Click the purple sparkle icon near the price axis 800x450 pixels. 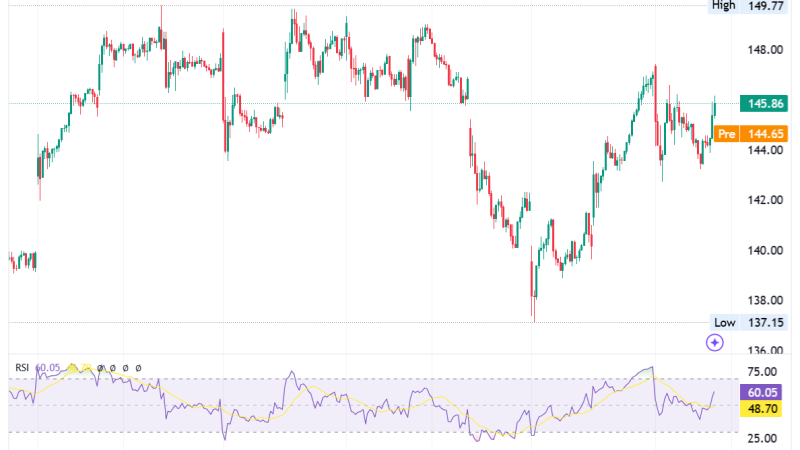[x=714, y=342]
